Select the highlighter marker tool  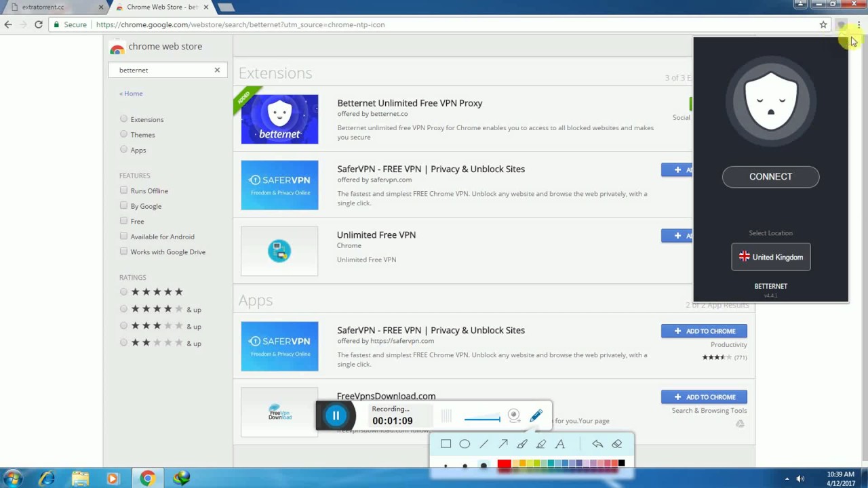pos(541,444)
